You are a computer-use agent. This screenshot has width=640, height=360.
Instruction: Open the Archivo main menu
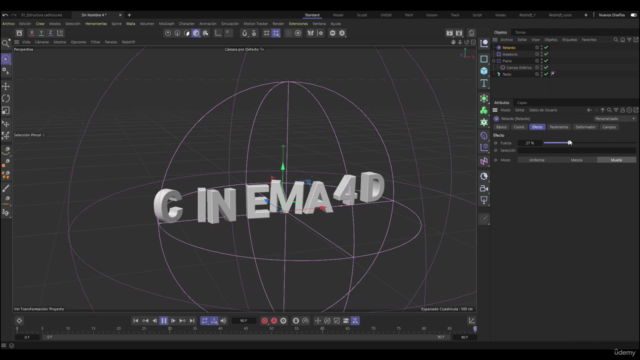(8, 24)
